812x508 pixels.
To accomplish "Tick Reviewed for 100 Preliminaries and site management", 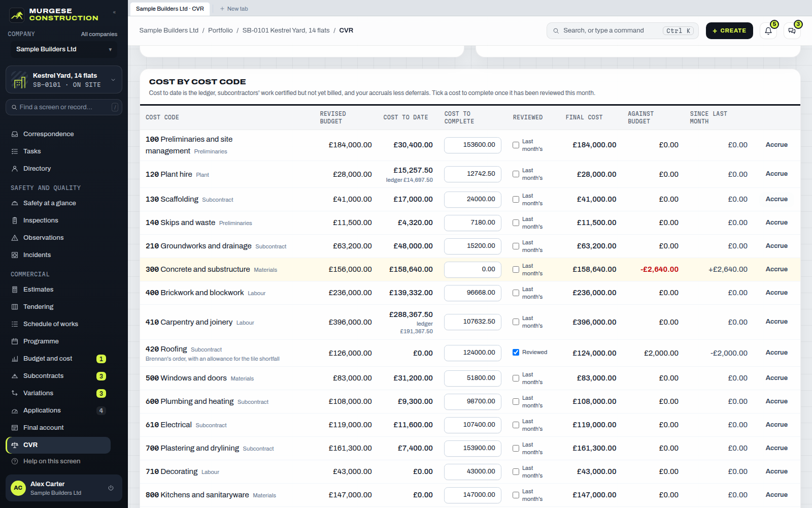I will click(x=516, y=145).
